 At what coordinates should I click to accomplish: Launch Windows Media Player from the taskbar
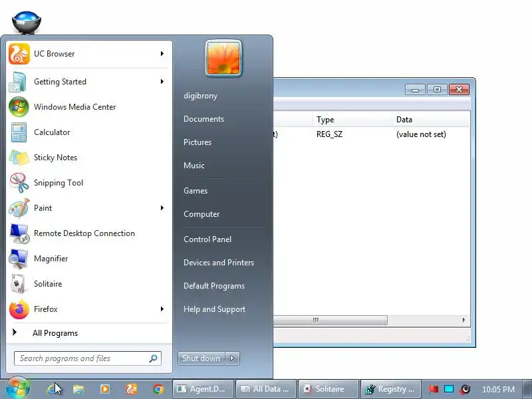105,389
